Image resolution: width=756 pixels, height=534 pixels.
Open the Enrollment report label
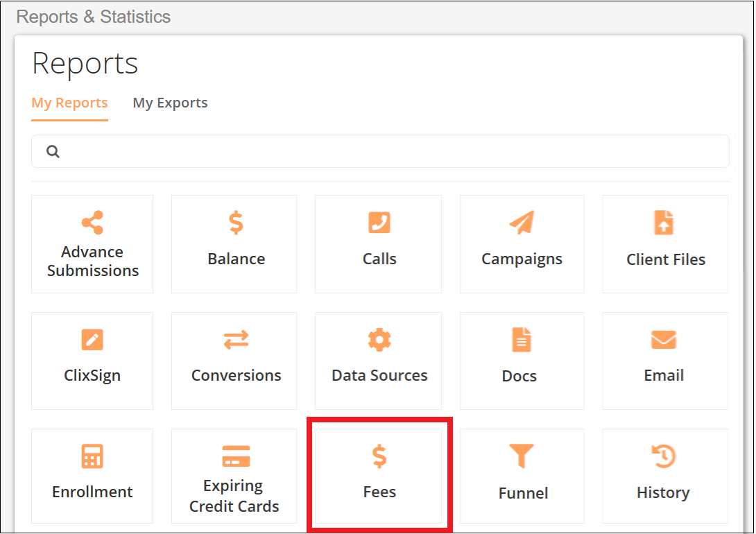click(x=92, y=492)
